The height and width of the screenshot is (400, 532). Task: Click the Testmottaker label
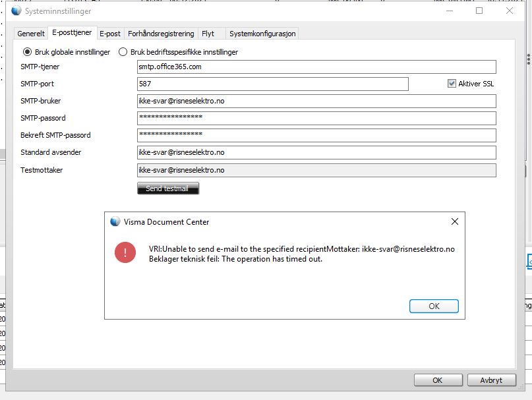[x=42, y=170]
